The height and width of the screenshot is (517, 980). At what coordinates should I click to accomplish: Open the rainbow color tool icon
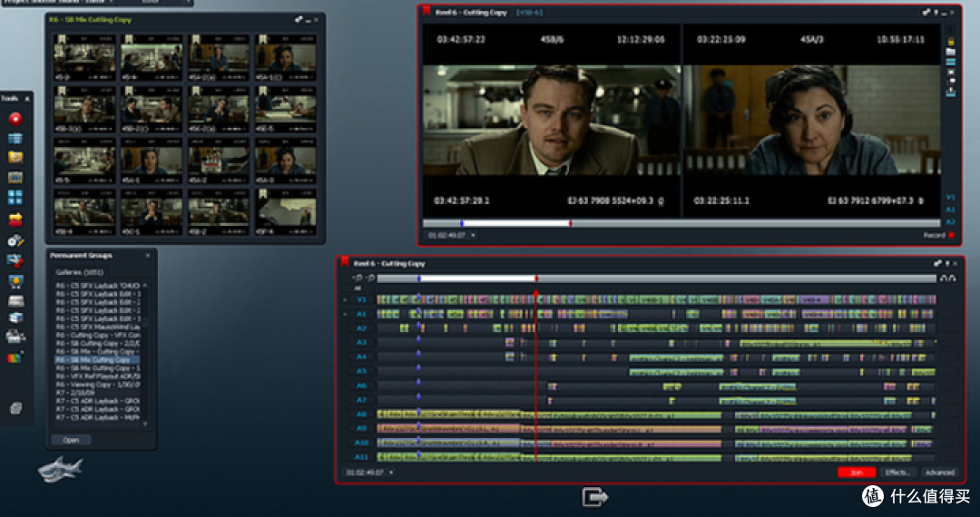(15, 357)
